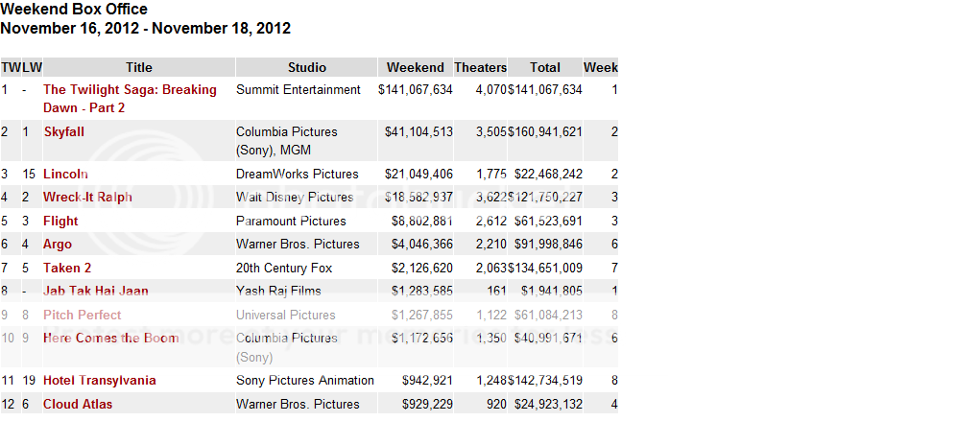This screenshot has width=980, height=445.
Task: Click the Studio column header
Action: (x=307, y=67)
